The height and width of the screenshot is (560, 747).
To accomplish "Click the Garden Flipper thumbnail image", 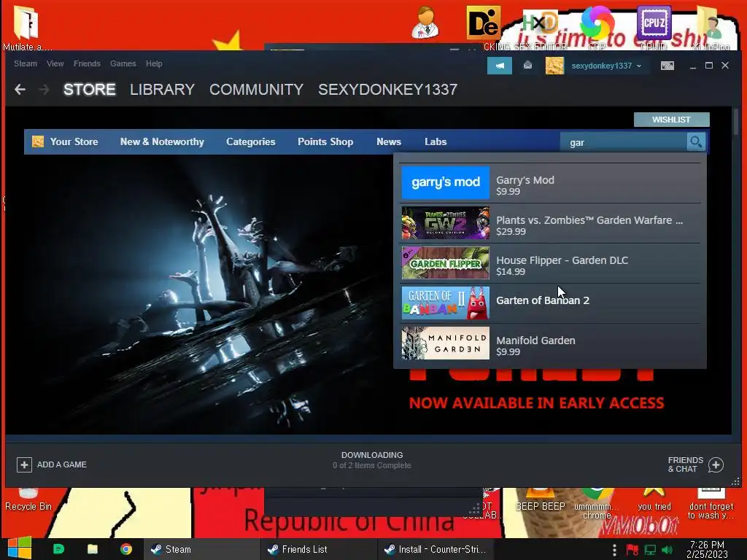I will coord(446,262).
